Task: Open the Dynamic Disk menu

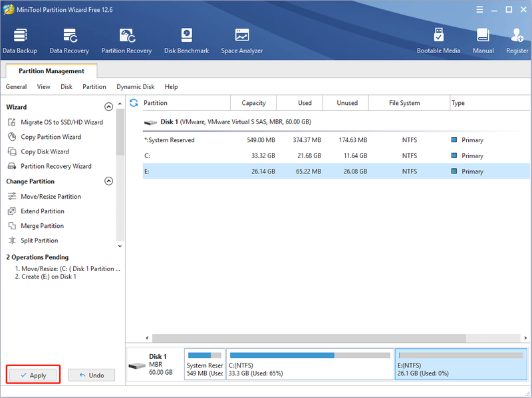Action: click(136, 87)
